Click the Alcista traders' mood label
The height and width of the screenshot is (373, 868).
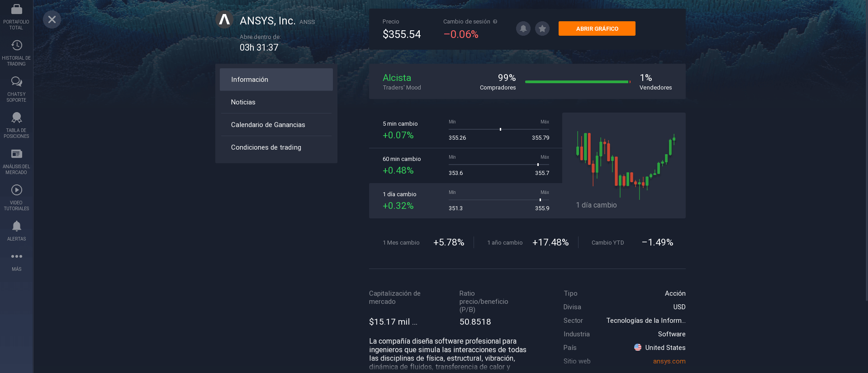click(x=397, y=78)
